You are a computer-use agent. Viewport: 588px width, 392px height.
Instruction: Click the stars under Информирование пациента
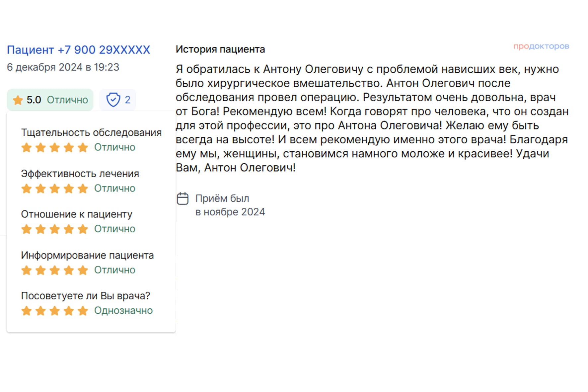click(x=55, y=270)
